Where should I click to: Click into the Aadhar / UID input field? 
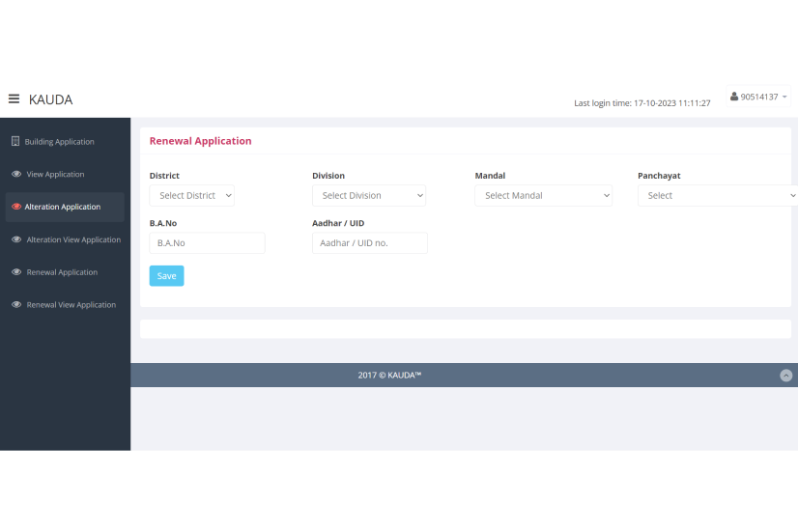coord(369,243)
